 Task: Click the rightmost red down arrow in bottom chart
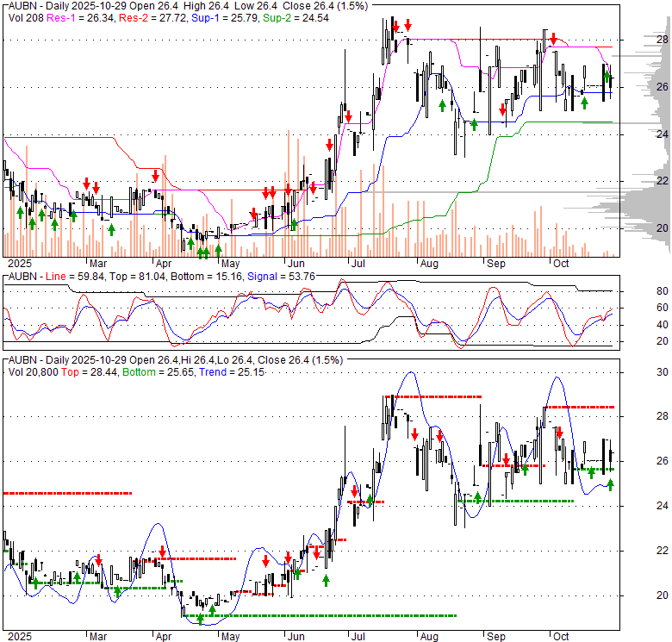click(558, 433)
